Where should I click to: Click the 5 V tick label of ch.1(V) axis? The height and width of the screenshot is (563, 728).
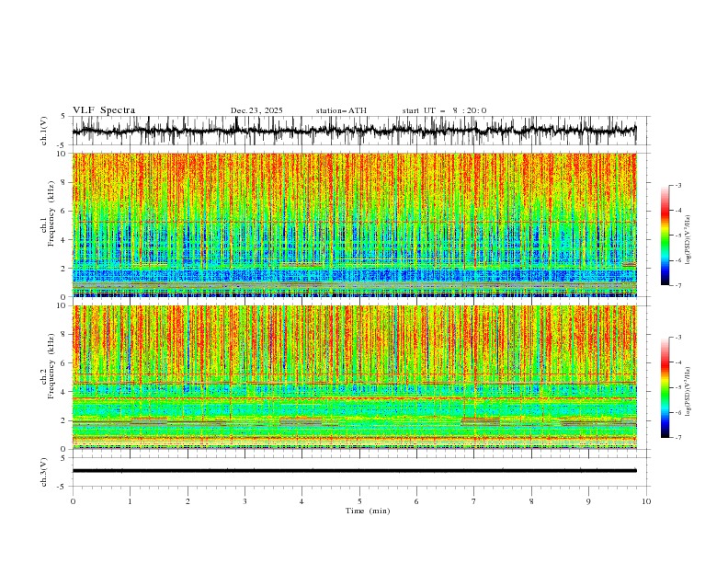click(x=63, y=116)
